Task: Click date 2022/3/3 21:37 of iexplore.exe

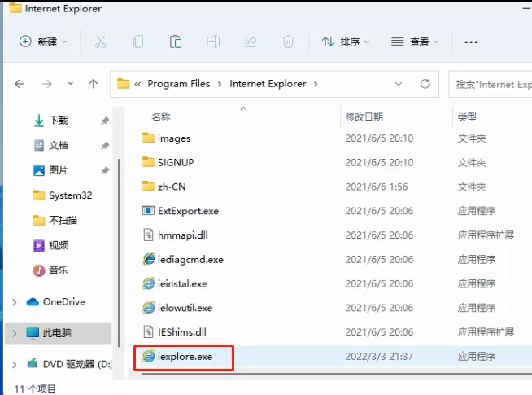Action: coord(379,356)
